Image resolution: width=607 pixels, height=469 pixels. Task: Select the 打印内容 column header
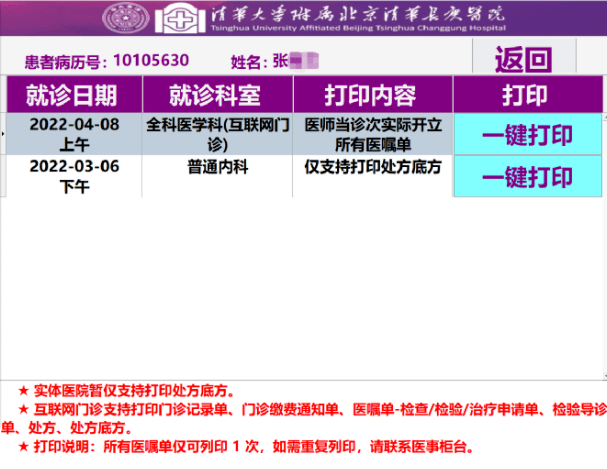(x=371, y=95)
